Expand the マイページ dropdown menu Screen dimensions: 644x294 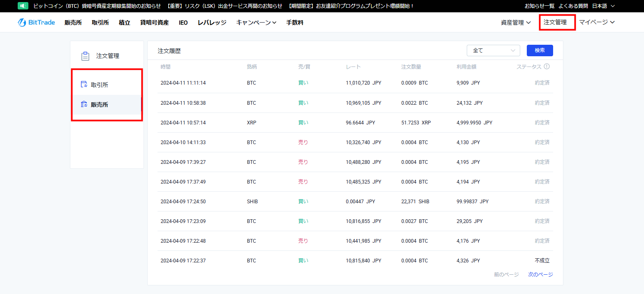point(597,22)
